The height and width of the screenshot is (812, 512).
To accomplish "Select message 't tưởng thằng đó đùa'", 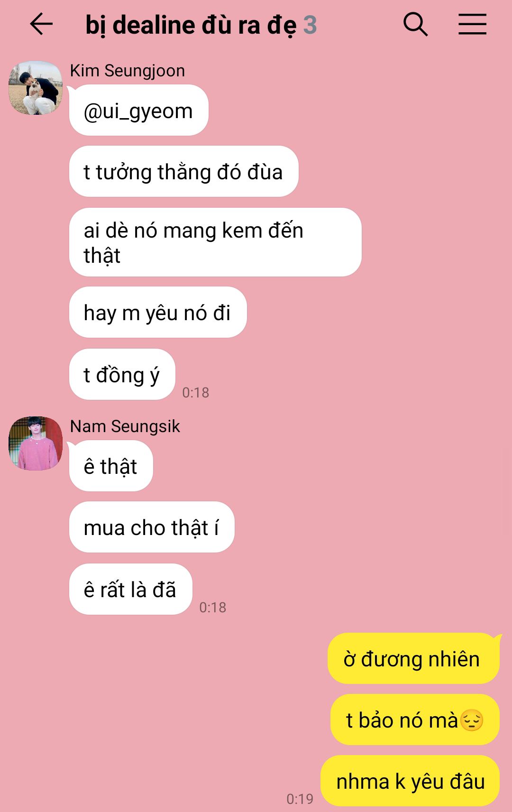I will pyautogui.click(x=184, y=171).
